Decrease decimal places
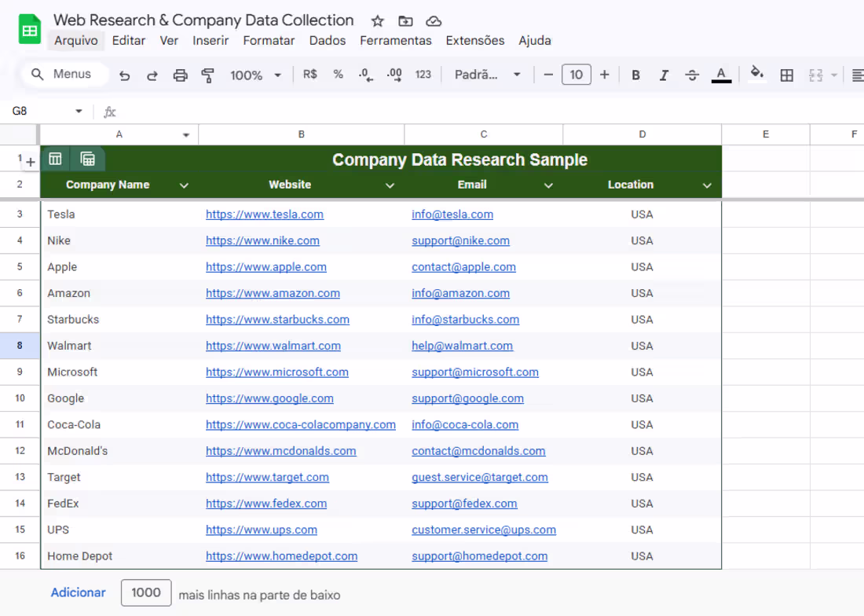This screenshot has width=864, height=616. pyautogui.click(x=364, y=74)
